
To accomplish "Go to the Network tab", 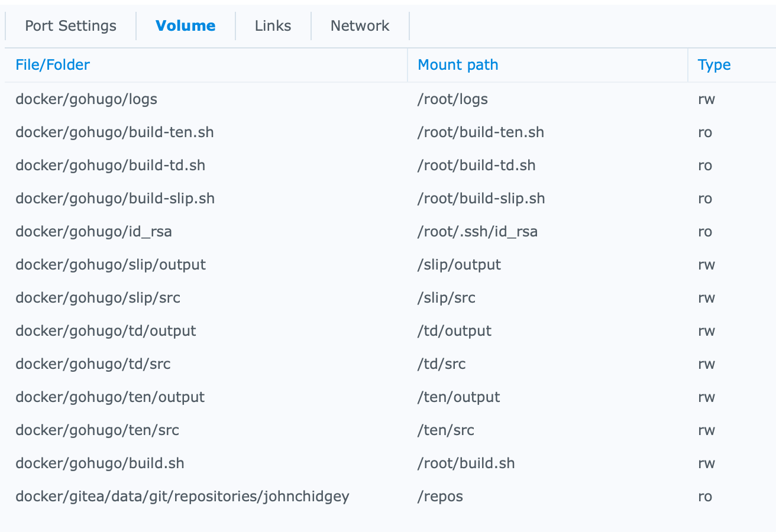I will 360,26.
